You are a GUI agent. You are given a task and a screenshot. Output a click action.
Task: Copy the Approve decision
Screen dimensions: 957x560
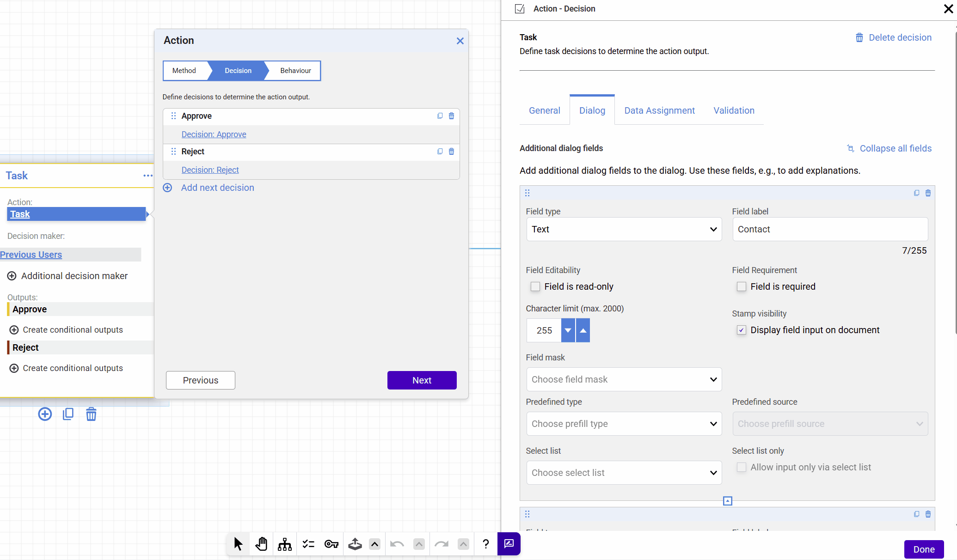[x=440, y=116]
